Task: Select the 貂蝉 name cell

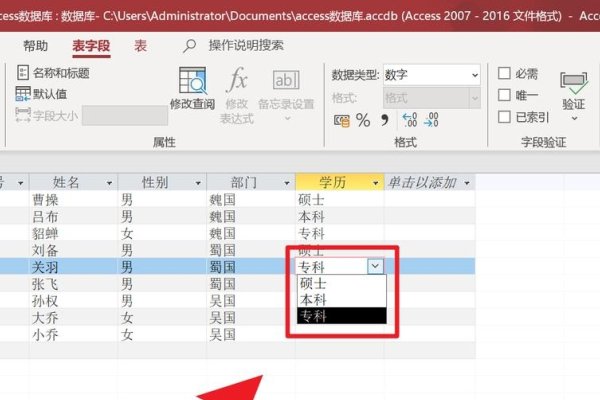Action: point(73,233)
